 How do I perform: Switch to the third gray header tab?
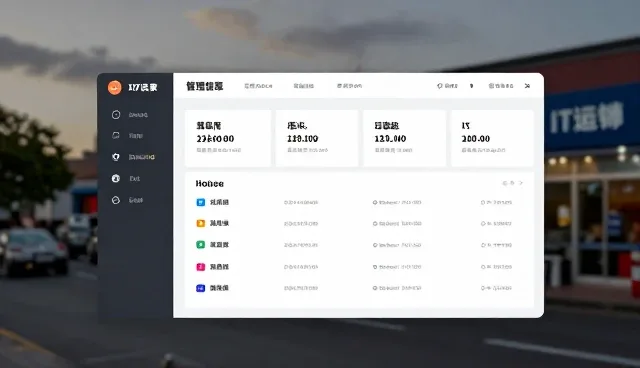[x=349, y=86]
